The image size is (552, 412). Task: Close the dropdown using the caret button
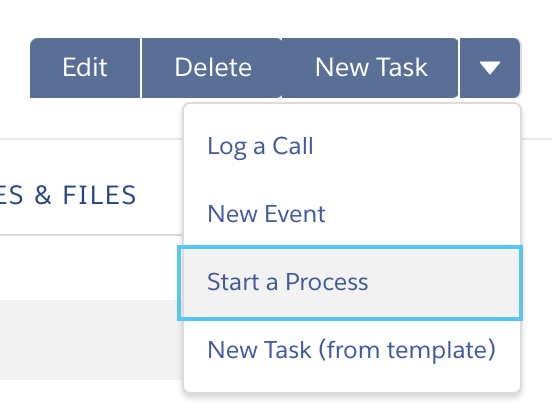coord(490,68)
